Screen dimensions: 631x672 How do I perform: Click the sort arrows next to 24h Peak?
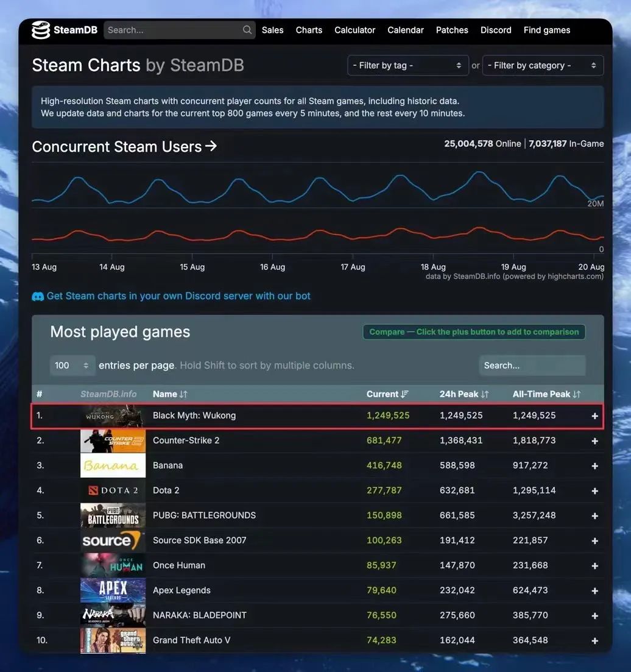click(x=484, y=394)
